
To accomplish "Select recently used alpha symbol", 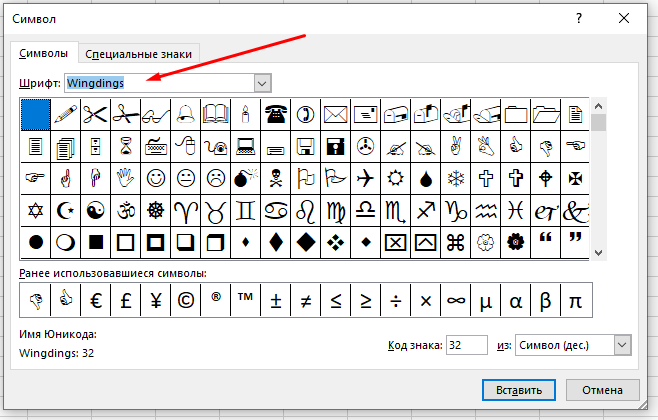I will coord(516,300).
